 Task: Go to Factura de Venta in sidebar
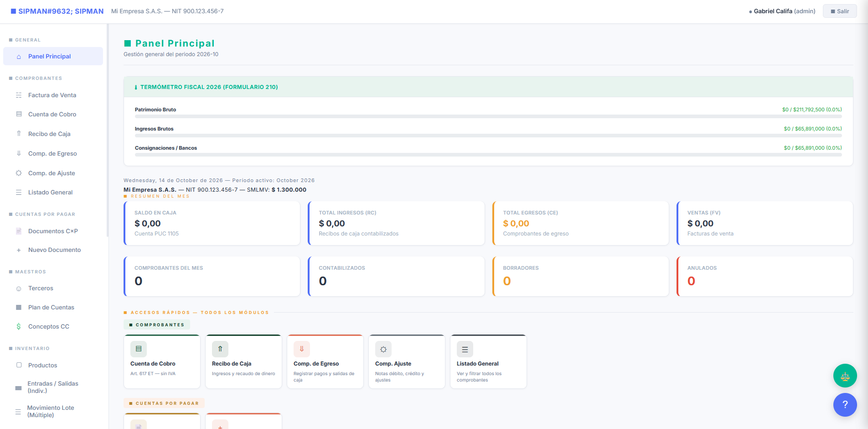[53, 95]
